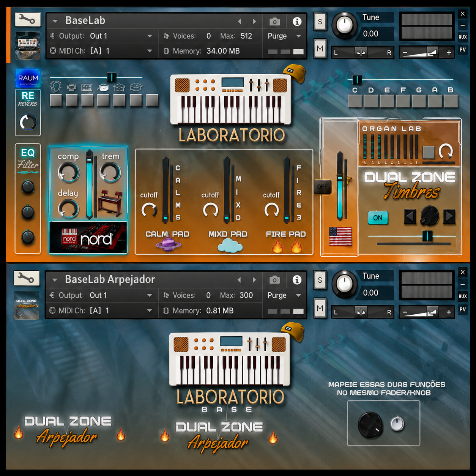Click the comp knob
The width and height of the screenshot is (476, 476).
[x=68, y=173]
